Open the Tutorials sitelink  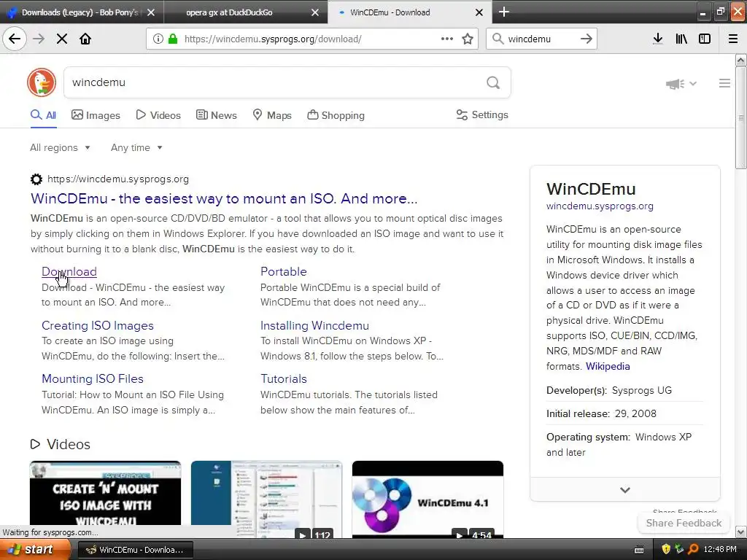[284, 378]
